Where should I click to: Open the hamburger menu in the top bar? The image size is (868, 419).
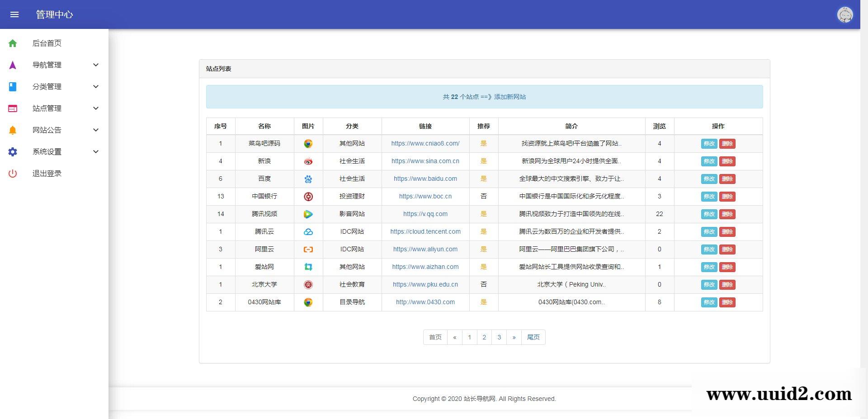14,14
